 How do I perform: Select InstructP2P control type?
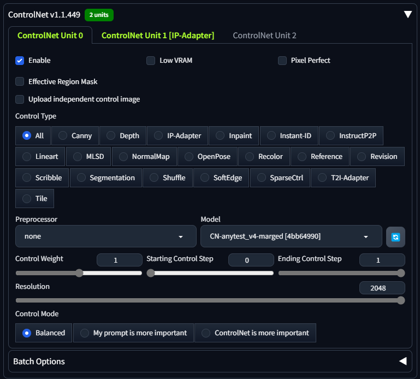pos(351,136)
